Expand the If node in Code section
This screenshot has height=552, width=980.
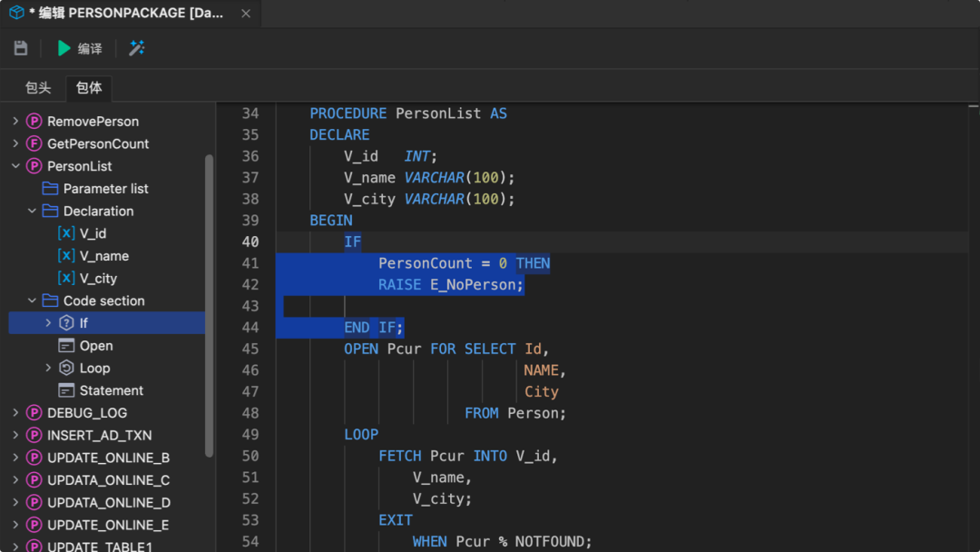coord(48,323)
